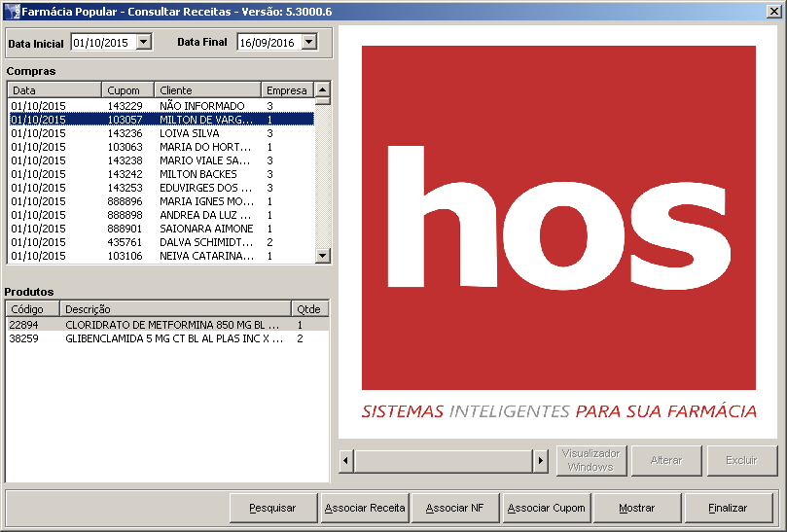Click Associar NF button
Screen dimensions: 787x532
click(x=454, y=508)
